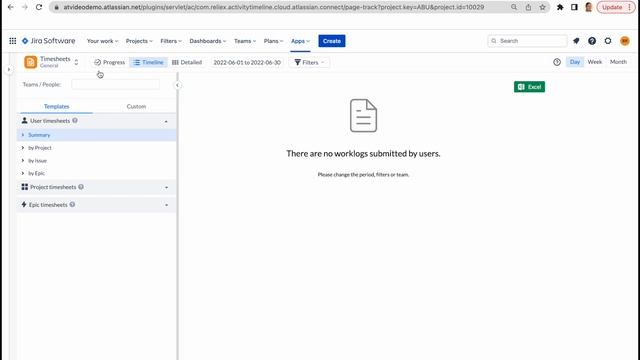Viewport: 640px width, 360px height.
Task: Click the Jira Search box
Action: 527,41
